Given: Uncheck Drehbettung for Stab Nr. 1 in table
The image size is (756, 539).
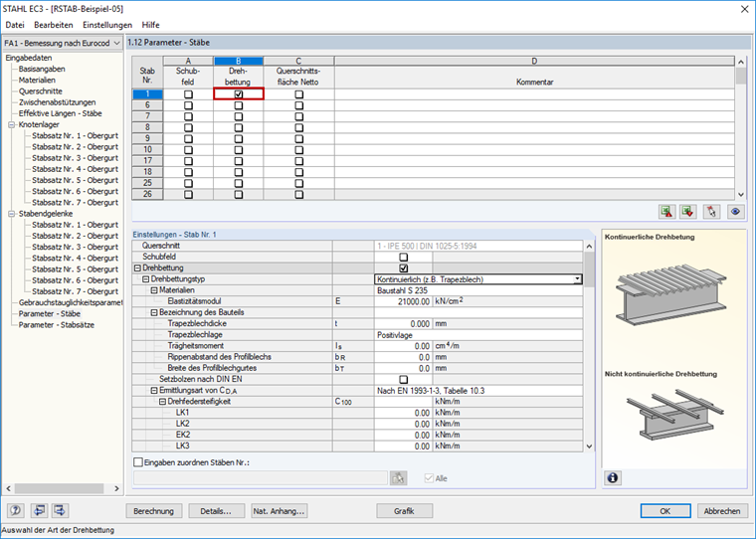Looking at the screenshot, I should (x=238, y=94).
